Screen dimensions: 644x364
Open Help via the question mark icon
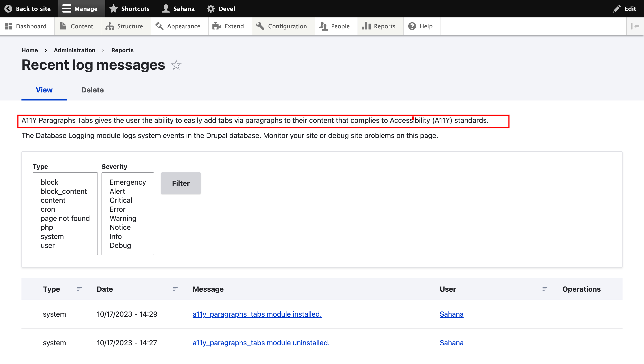(412, 26)
